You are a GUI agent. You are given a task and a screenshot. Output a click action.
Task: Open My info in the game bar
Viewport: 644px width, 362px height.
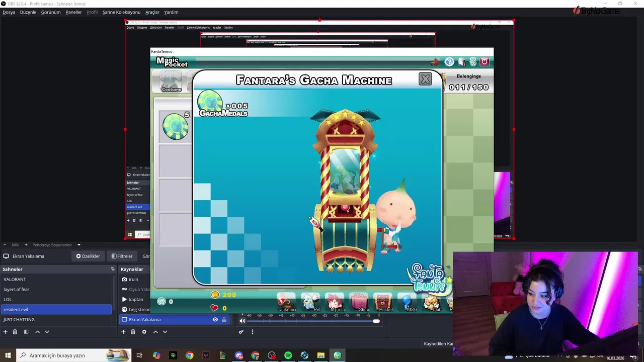point(335,302)
